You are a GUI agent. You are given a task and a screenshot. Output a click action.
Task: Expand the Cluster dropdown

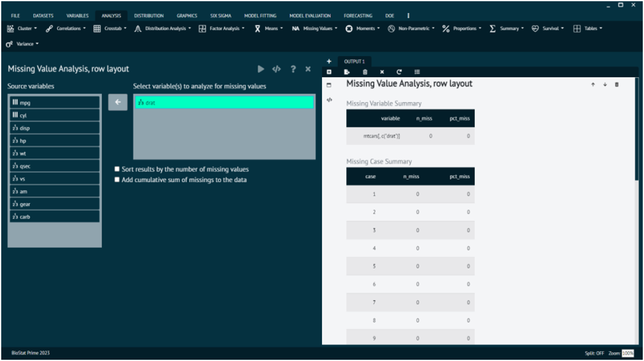pyautogui.click(x=22, y=28)
